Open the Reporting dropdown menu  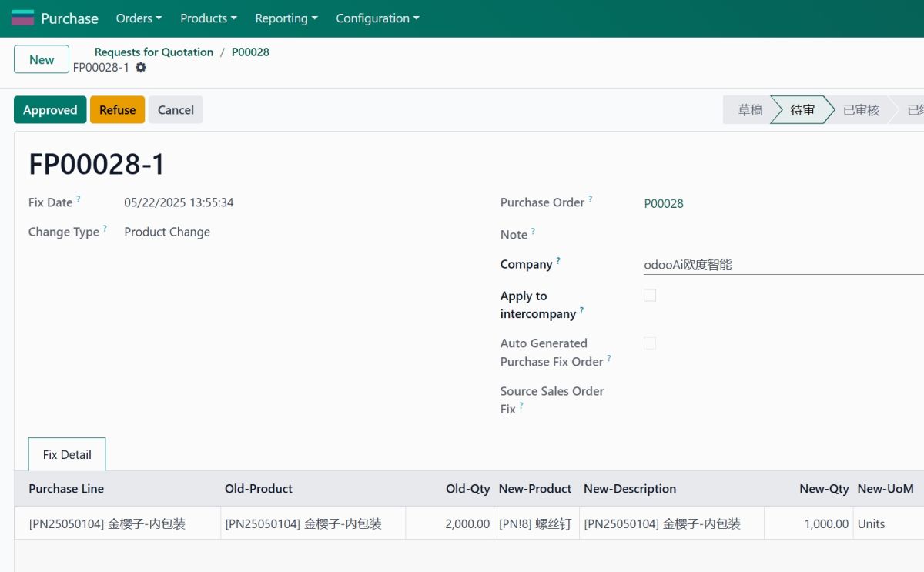286,18
